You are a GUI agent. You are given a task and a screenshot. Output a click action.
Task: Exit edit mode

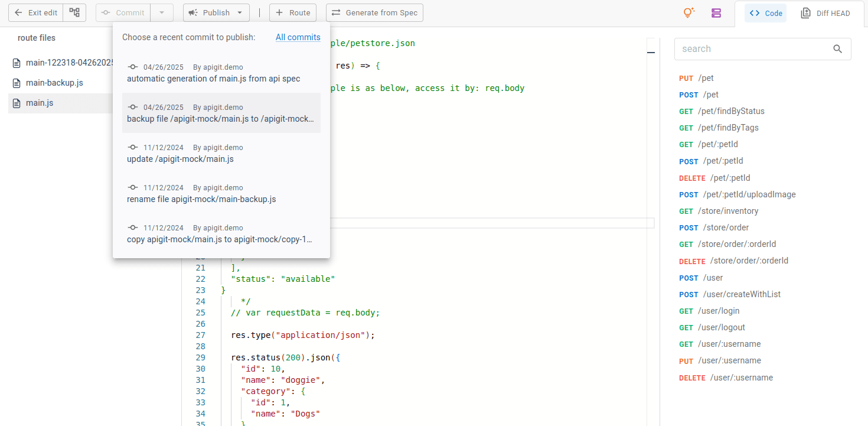35,12
